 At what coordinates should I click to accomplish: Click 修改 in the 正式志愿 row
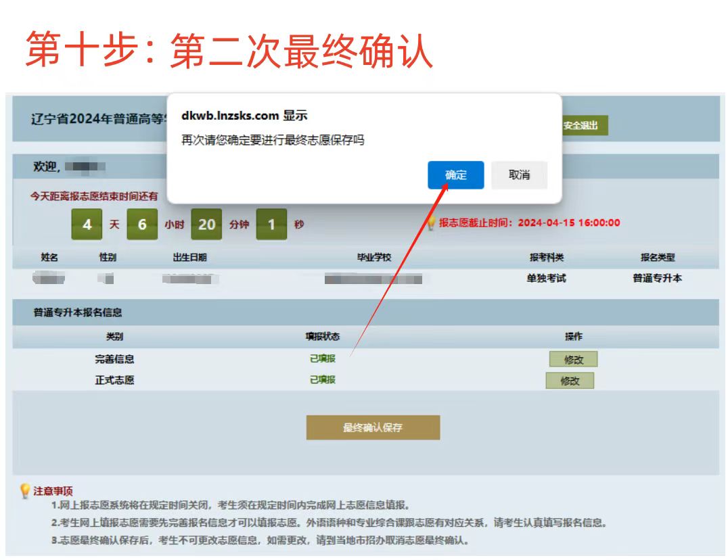(569, 381)
